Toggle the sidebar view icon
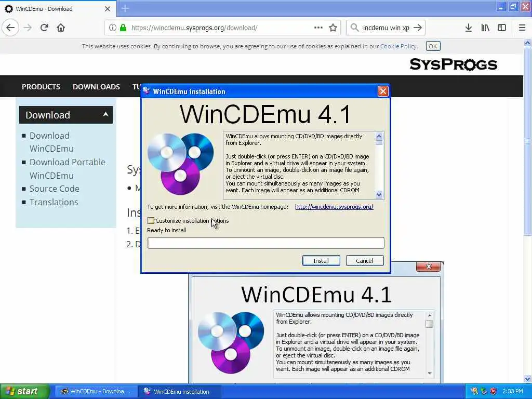 coord(502,28)
